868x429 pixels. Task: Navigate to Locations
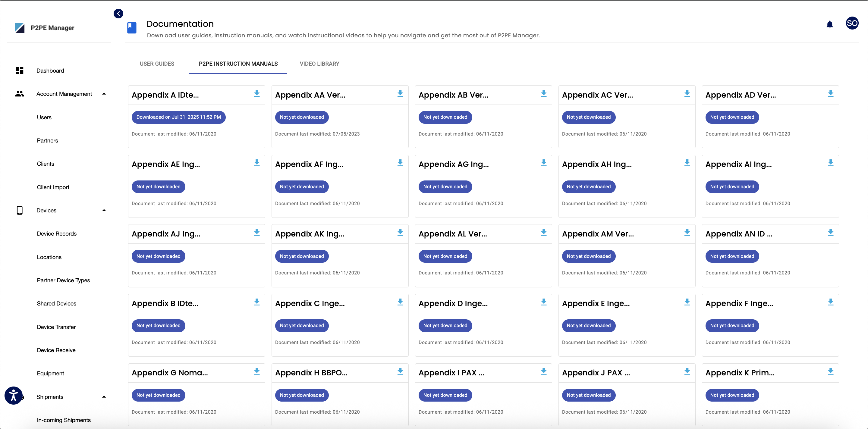49,257
